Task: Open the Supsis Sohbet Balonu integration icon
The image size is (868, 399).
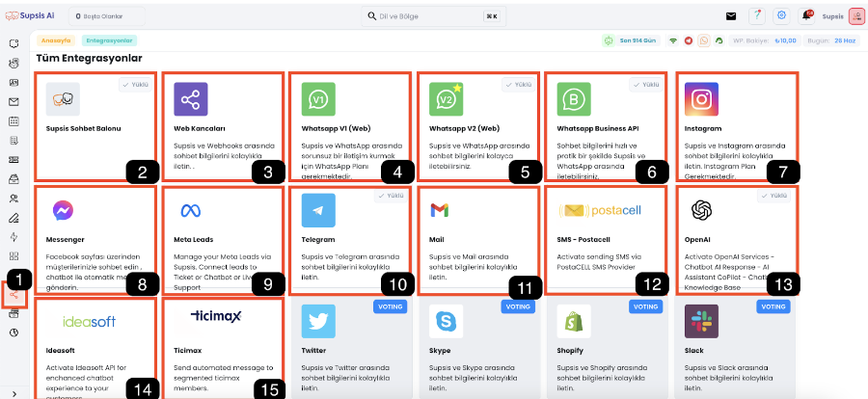Action: coord(63,99)
